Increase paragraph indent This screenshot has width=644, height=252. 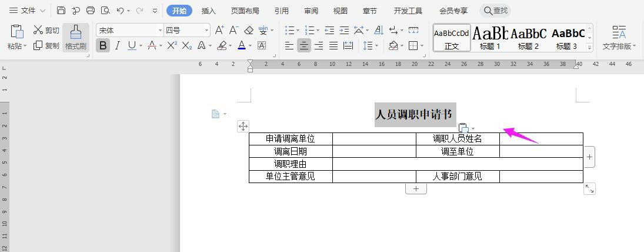[344, 30]
